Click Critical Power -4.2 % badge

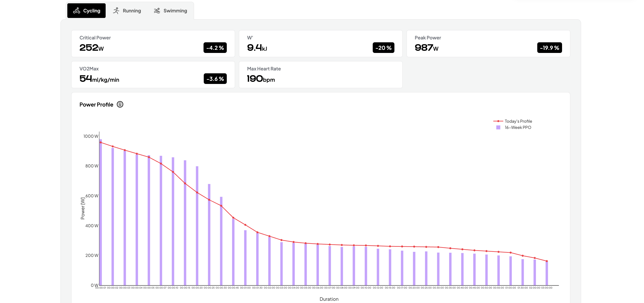pyautogui.click(x=215, y=48)
